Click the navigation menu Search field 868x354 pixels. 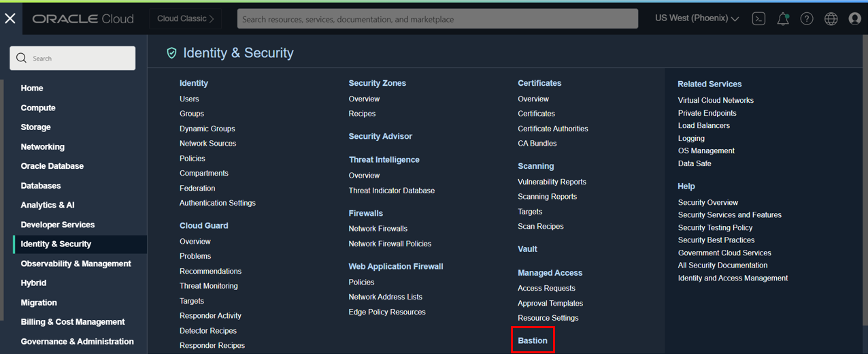(73, 59)
